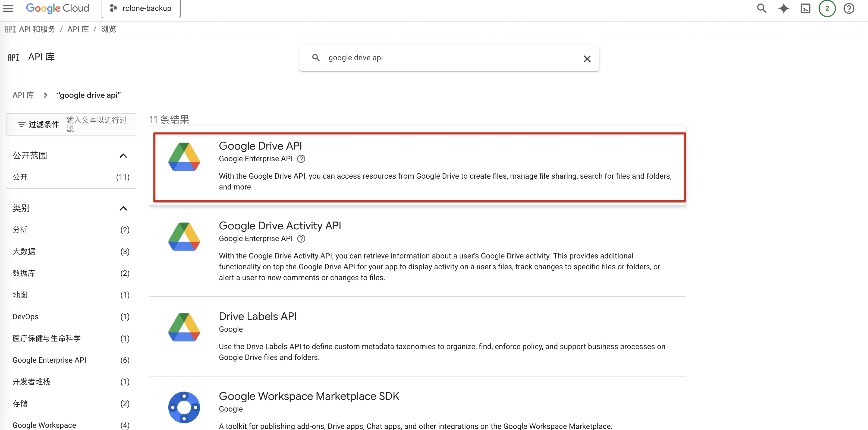868x430 pixels.
Task: Click the API 库 page heading text
Action: [42, 57]
